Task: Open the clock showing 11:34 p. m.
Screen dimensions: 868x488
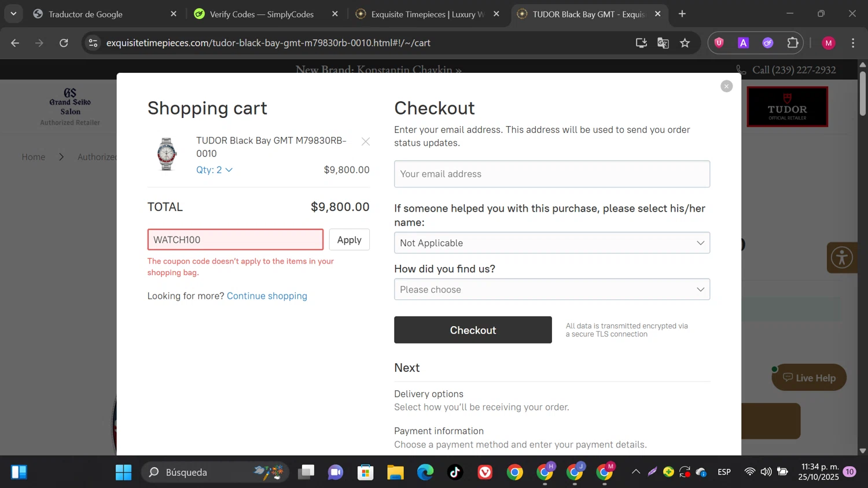Action: (818, 472)
